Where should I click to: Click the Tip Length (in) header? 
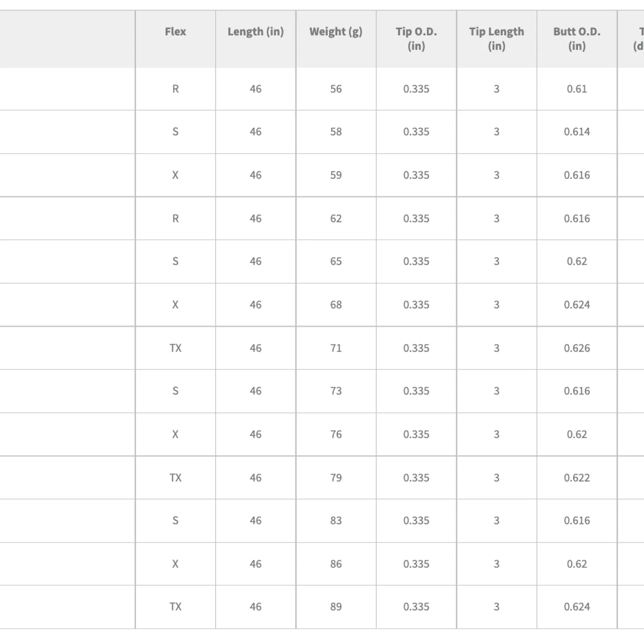click(496, 39)
